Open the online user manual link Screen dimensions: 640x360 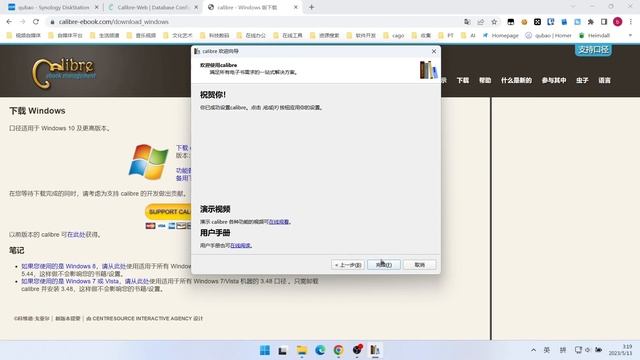click(241, 245)
